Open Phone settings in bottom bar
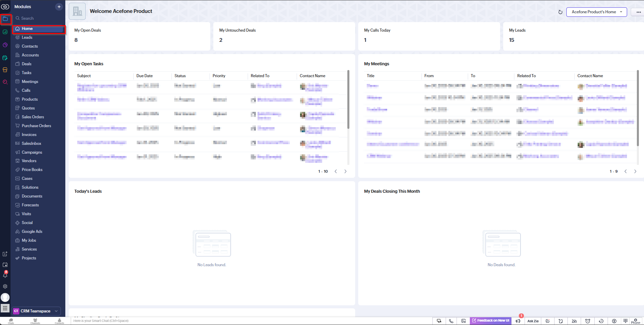This screenshot has height=325, width=644. point(635,321)
